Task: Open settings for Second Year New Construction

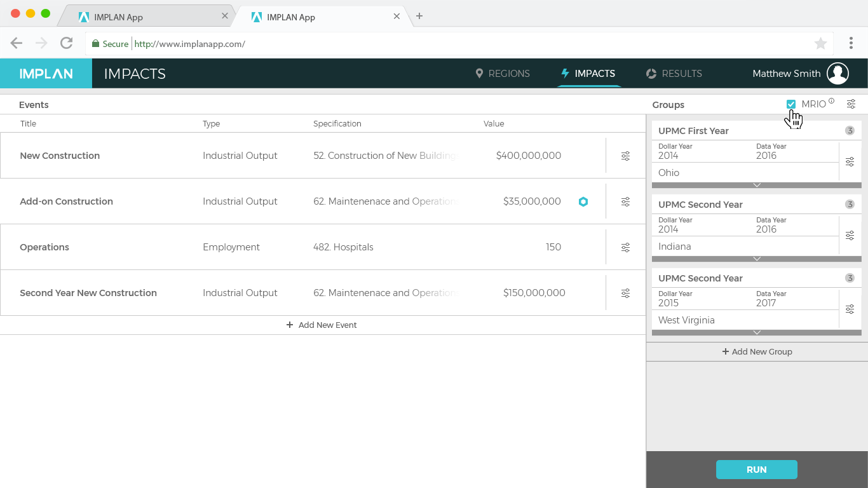Action: click(625, 293)
